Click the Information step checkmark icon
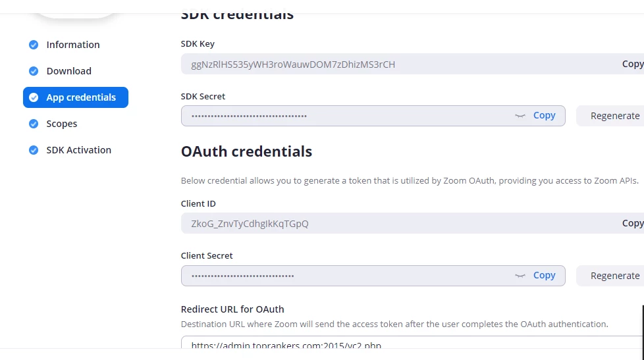Screen dimensions: 644x360 pos(34,45)
